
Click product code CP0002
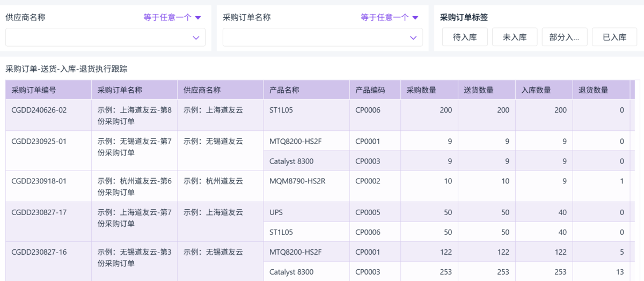(x=368, y=181)
